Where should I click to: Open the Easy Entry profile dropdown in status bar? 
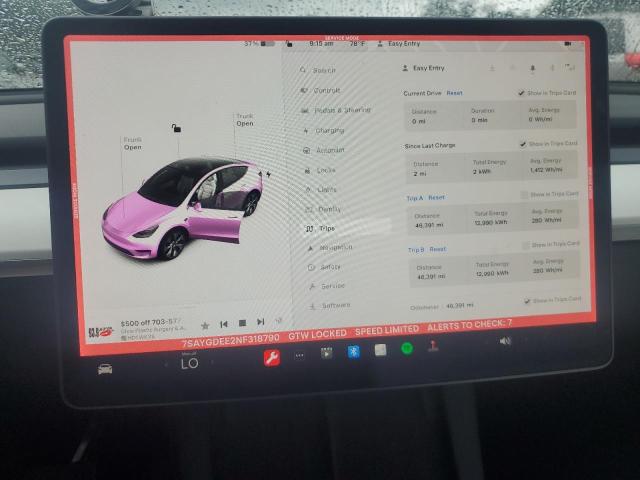pyautogui.click(x=398, y=43)
